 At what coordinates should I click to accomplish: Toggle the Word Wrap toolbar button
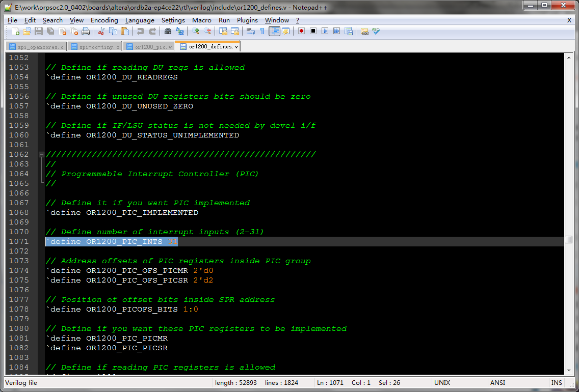[251, 32]
